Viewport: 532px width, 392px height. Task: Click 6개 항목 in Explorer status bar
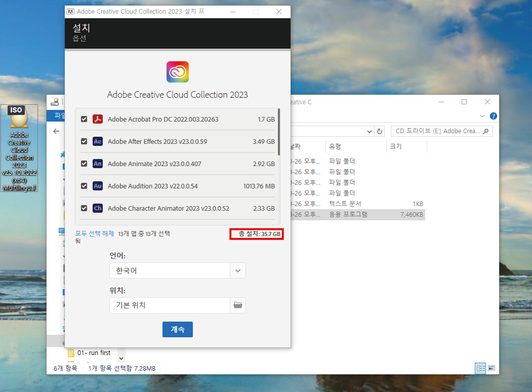tap(65, 368)
